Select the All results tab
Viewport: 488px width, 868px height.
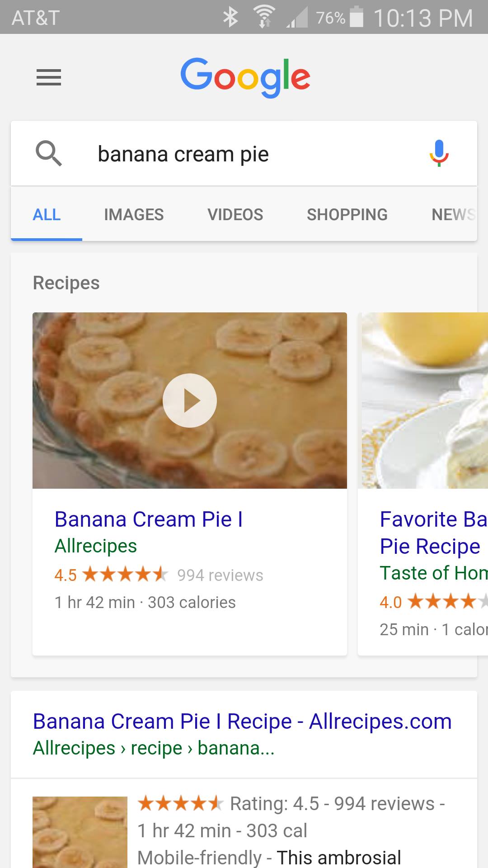[47, 214]
